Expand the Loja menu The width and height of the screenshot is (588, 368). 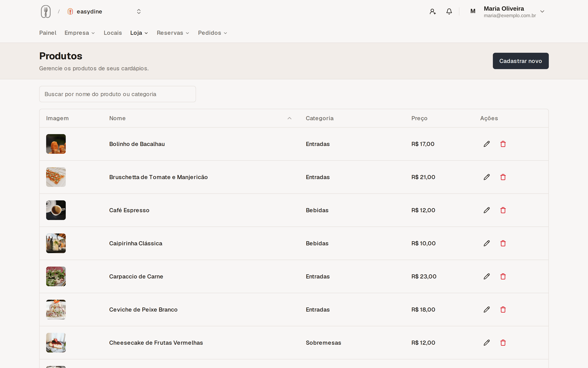coord(139,33)
